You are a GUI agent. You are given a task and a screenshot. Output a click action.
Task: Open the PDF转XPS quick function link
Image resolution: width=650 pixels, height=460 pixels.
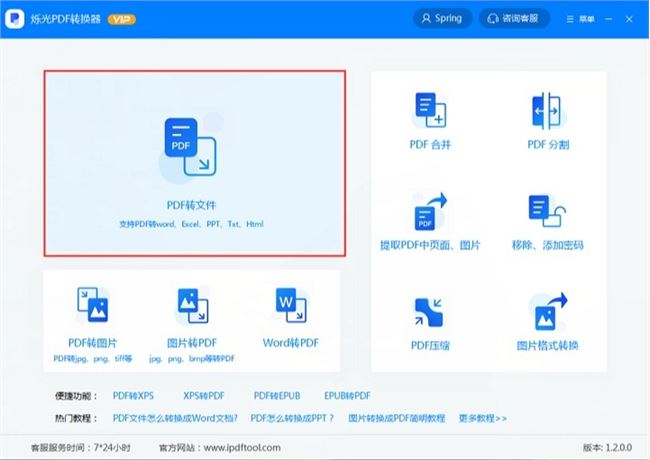[133, 395]
